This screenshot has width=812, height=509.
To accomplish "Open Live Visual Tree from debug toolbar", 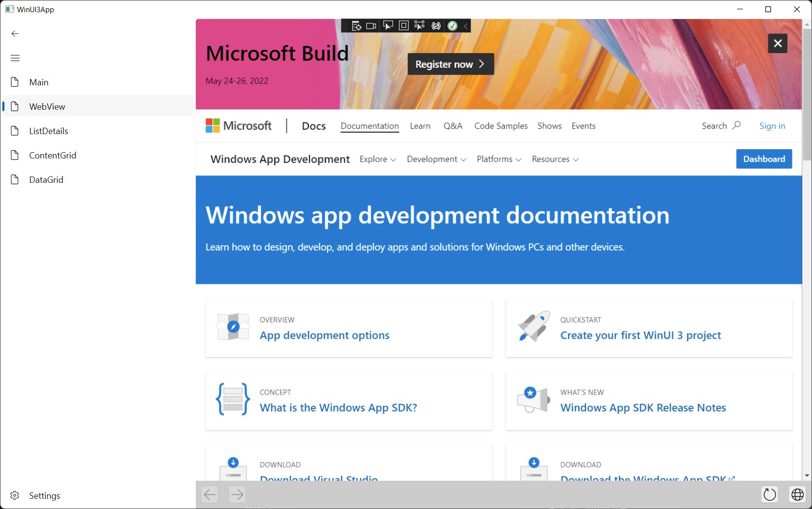I will point(357,26).
